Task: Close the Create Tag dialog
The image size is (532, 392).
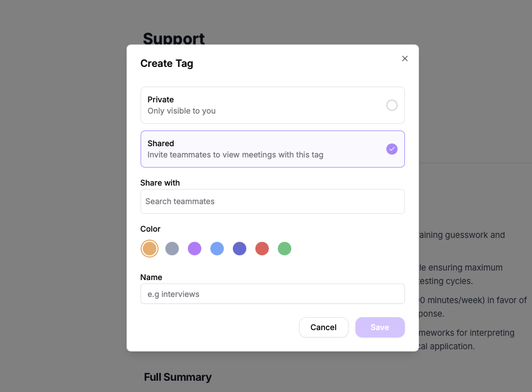Action: tap(404, 58)
